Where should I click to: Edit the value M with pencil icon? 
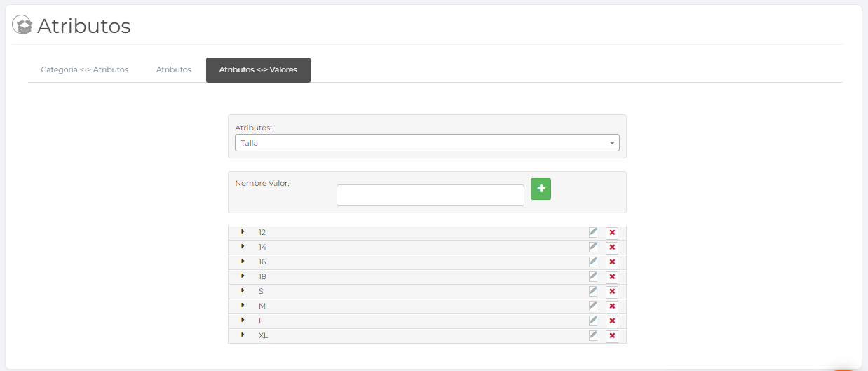[593, 306]
